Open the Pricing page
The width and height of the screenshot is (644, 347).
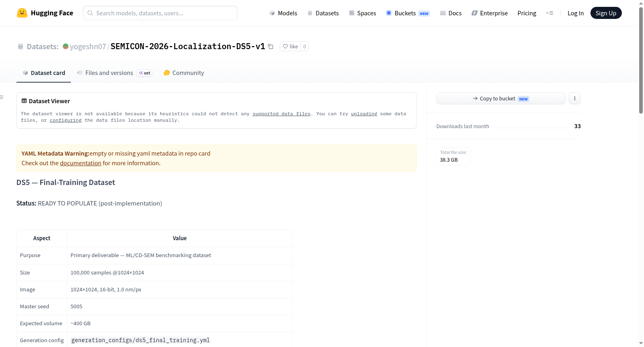527,13
